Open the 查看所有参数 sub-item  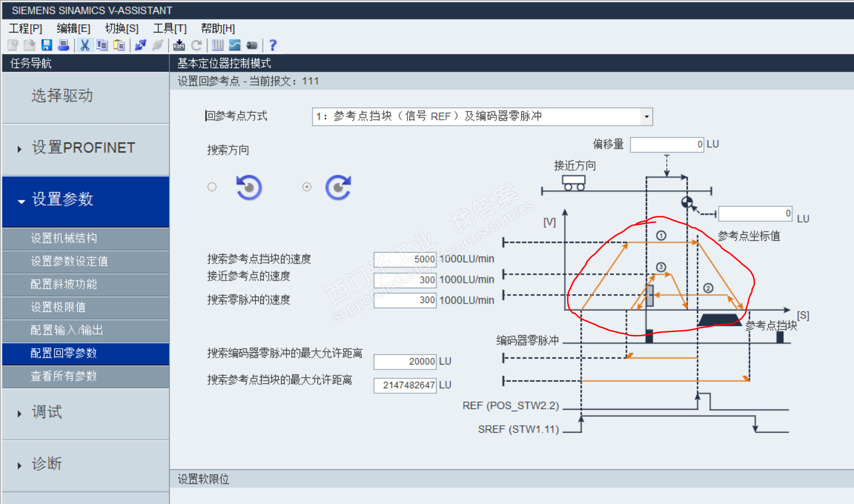85,377
